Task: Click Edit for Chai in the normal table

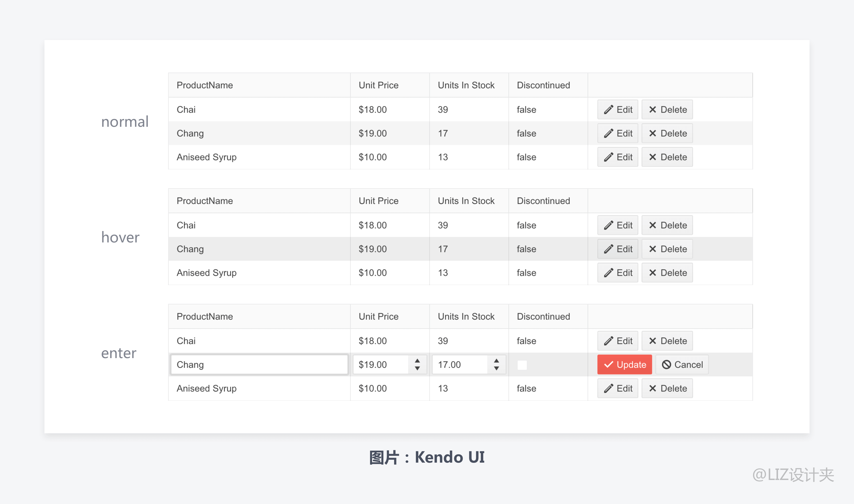Action: coord(618,109)
